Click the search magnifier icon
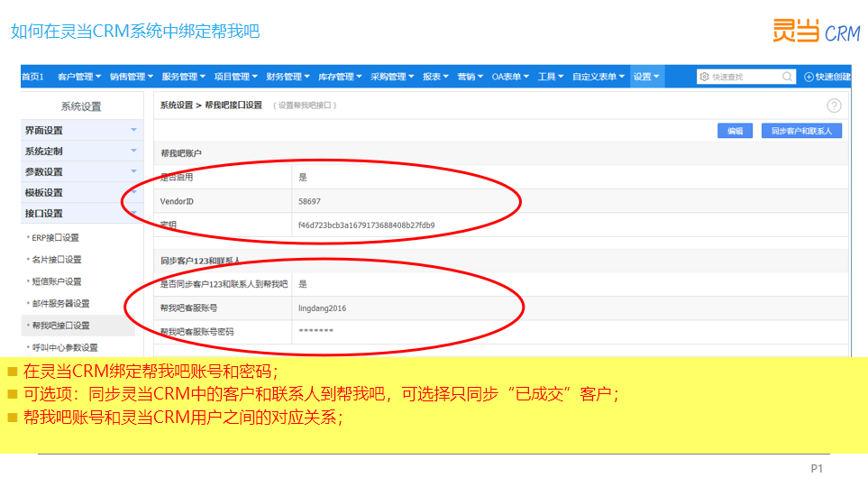Viewport: 868px width, 487px height. pyautogui.click(x=787, y=77)
